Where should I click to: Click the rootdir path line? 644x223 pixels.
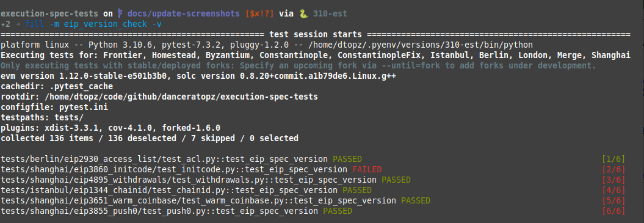(159, 97)
